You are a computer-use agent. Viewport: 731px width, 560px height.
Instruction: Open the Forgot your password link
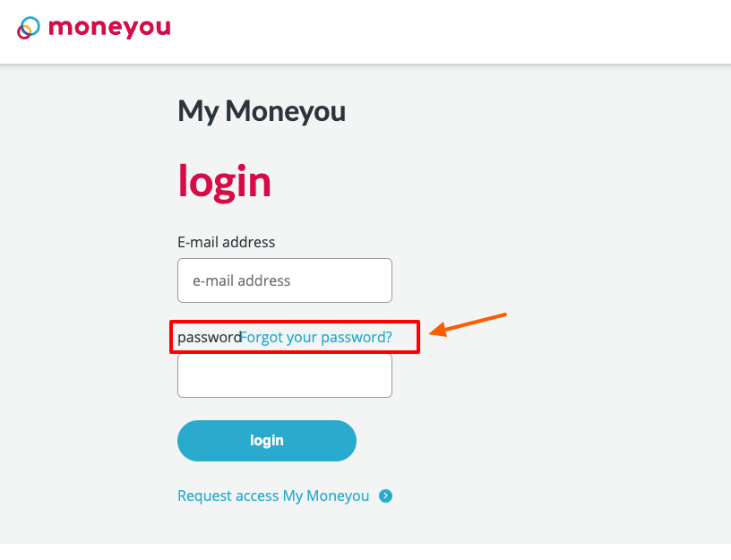click(315, 337)
